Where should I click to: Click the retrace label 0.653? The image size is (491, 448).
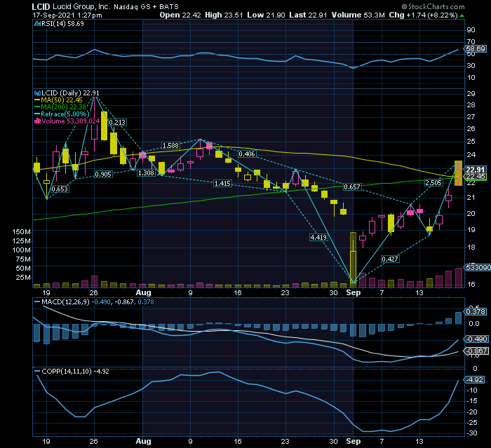click(60, 189)
